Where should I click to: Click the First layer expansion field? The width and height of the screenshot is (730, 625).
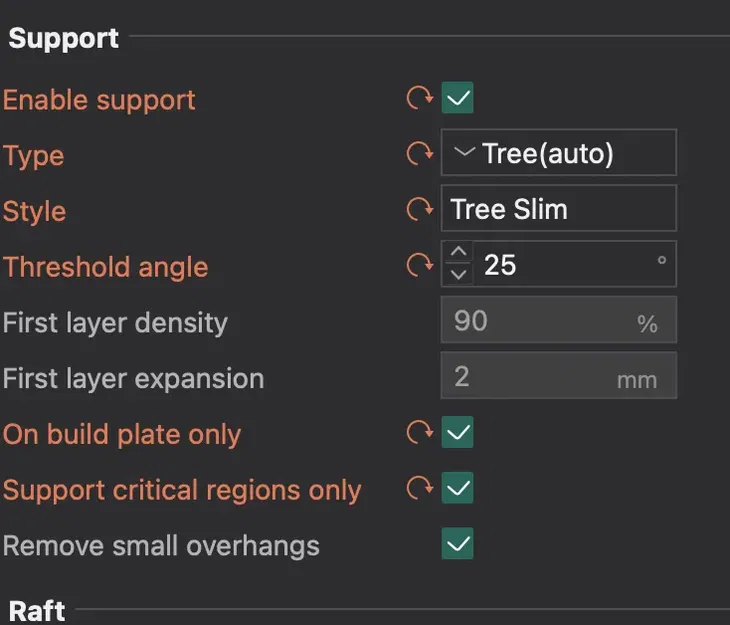pyautogui.click(x=558, y=377)
